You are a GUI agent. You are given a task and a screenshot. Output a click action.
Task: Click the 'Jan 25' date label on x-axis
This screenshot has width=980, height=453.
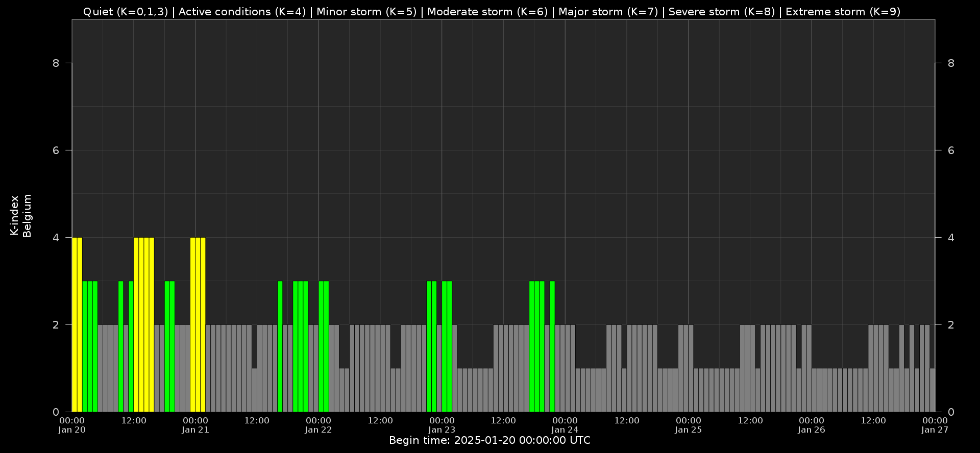click(x=689, y=430)
